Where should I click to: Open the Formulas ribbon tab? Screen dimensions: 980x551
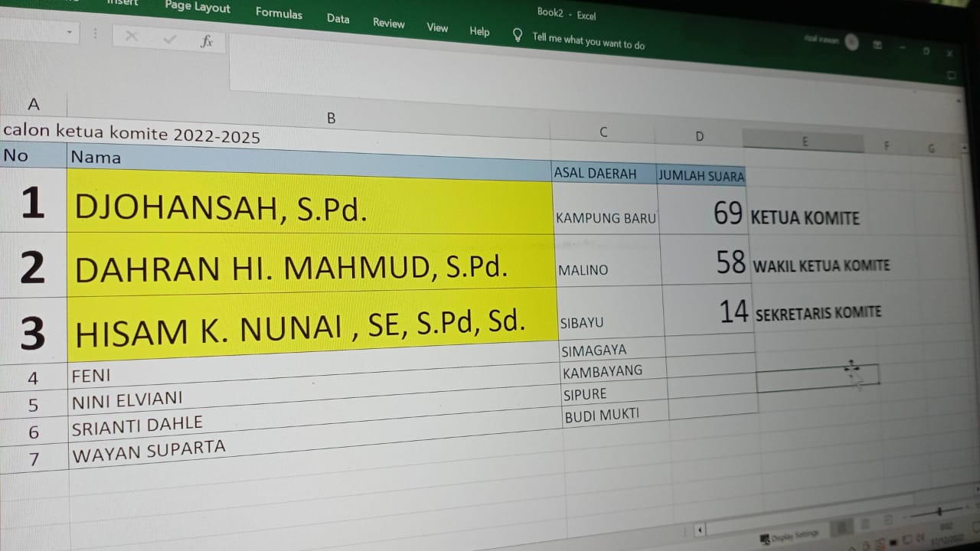click(279, 13)
